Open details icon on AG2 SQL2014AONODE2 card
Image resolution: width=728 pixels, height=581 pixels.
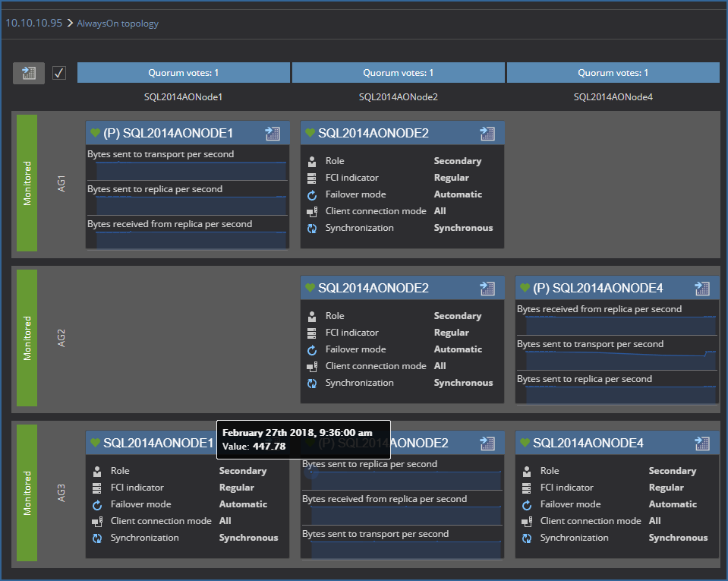tap(487, 289)
